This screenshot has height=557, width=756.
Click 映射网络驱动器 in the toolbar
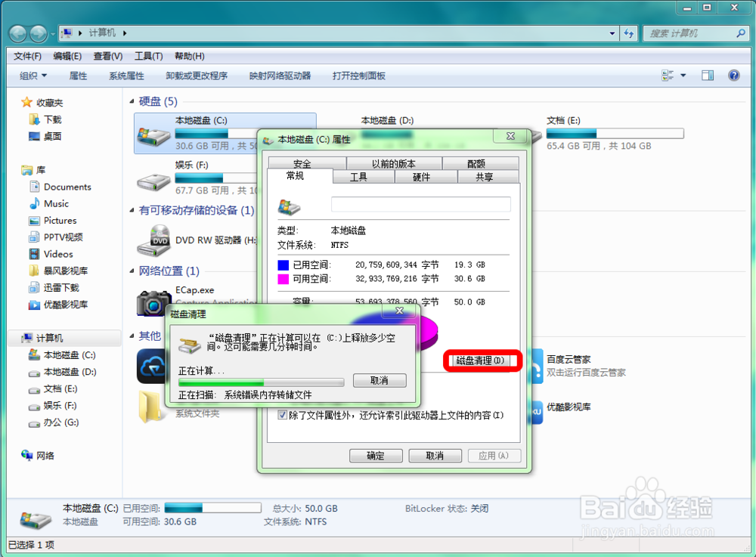tap(280, 76)
